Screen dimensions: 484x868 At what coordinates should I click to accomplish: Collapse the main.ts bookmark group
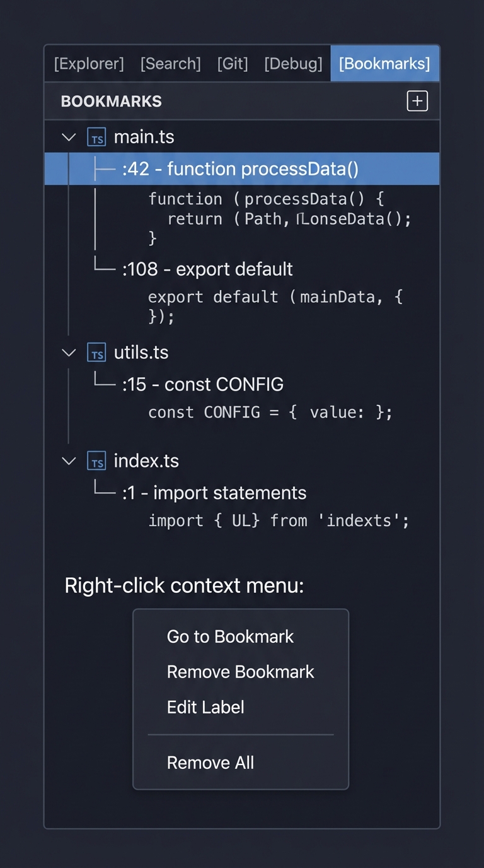[69, 137]
